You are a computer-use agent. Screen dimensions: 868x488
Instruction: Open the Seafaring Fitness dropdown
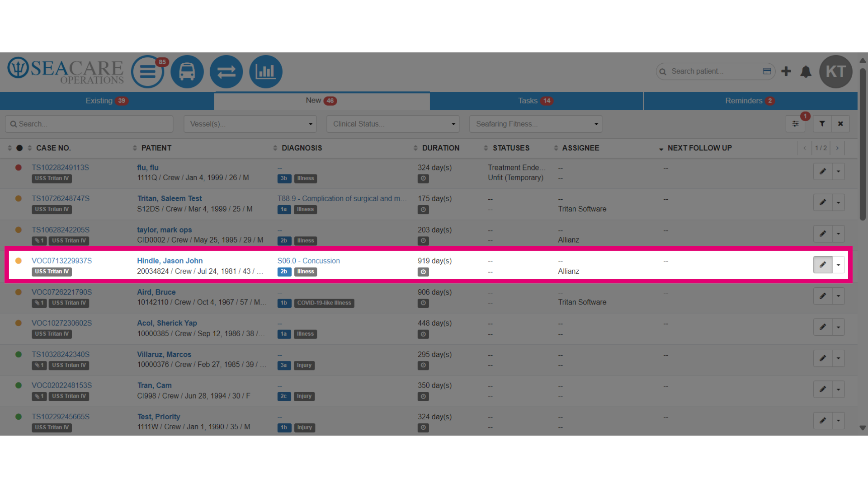[x=536, y=124]
